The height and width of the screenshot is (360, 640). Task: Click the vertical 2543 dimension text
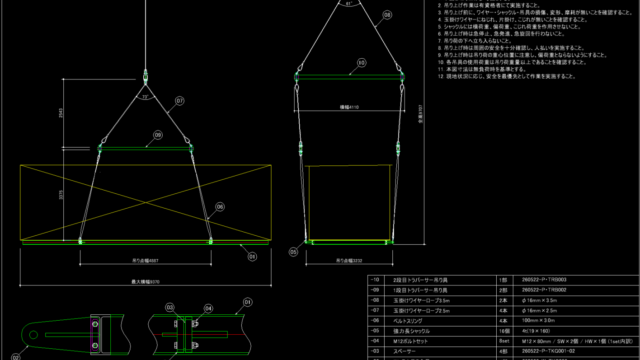point(61,113)
